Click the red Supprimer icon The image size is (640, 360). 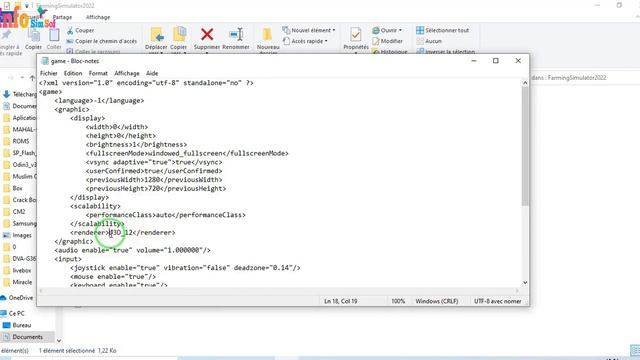[x=207, y=34]
